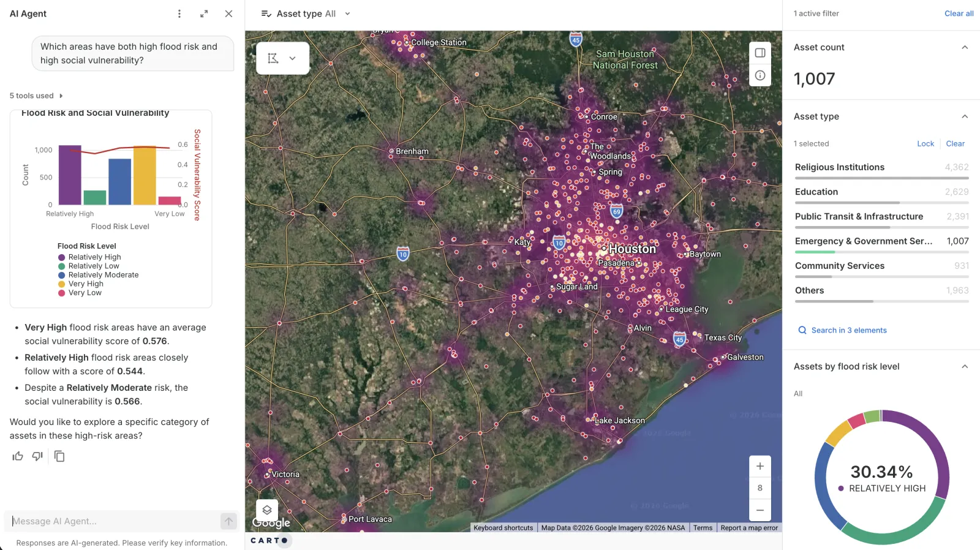
Task: Close the AI Agent panel
Action: [x=228, y=13]
